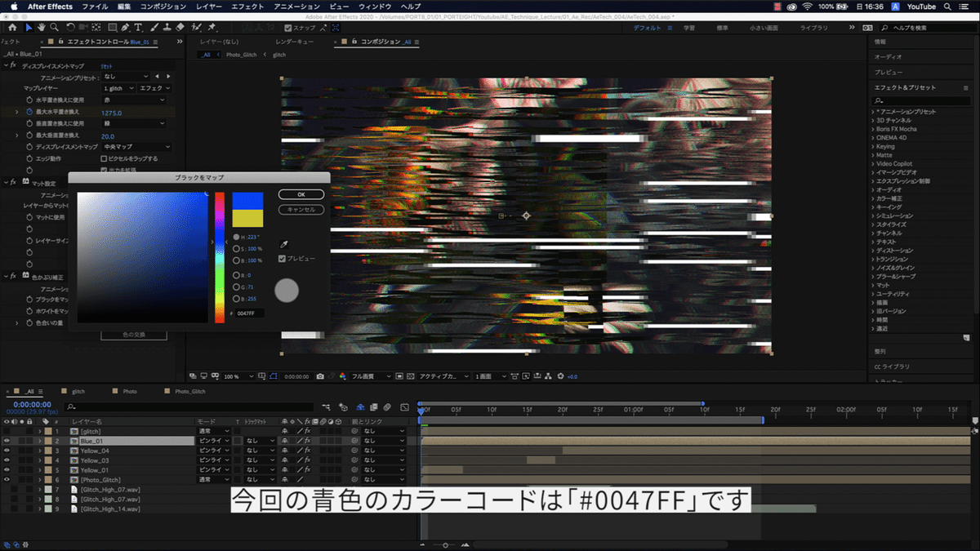The height and width of the screenshot is (551, 980).
Task: Select the Hand tool in the toolbar
Action: coord(40,27)
